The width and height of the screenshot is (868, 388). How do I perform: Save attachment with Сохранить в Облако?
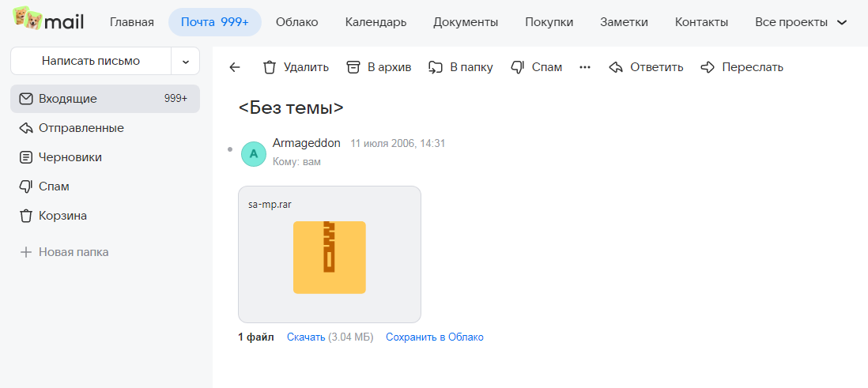[434, 337]
